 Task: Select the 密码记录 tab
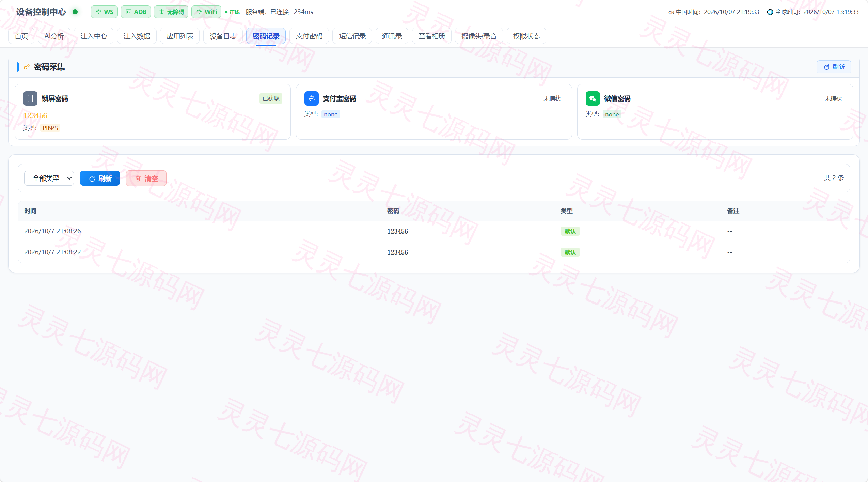point(266,36)
